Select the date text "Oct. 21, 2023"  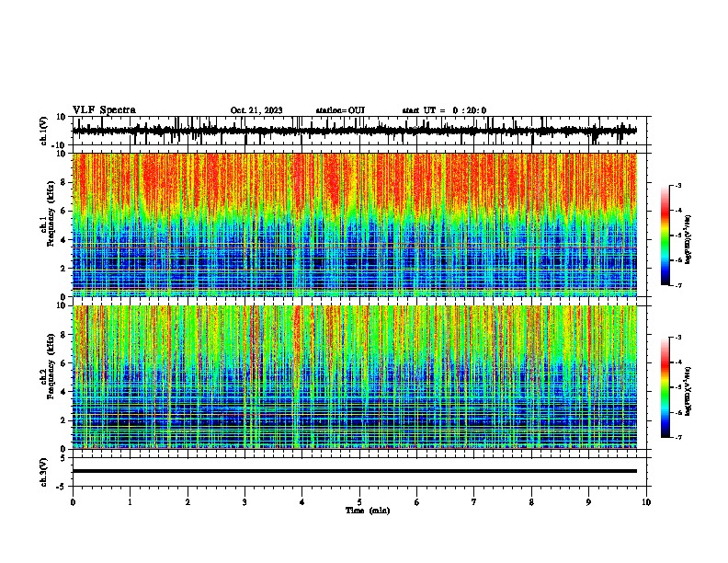256,110
